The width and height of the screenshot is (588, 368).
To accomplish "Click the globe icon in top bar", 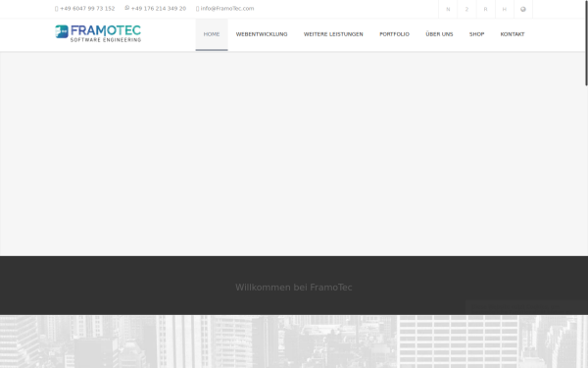I will pyautogui.click(x=523, y=10).
